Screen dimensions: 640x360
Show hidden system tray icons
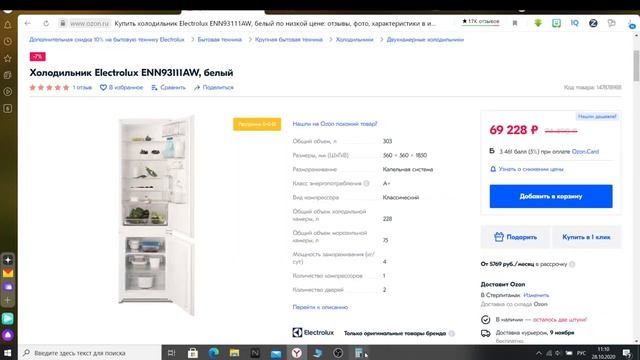pos(539,353)
